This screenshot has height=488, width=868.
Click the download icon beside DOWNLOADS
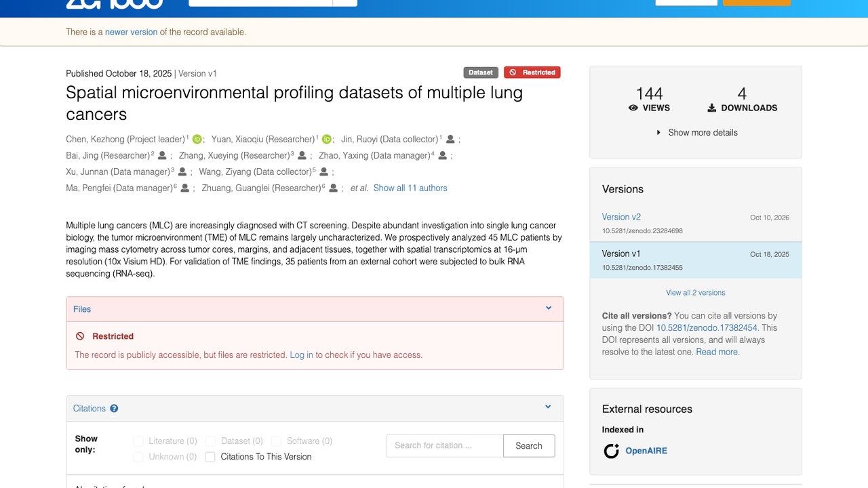712,108
